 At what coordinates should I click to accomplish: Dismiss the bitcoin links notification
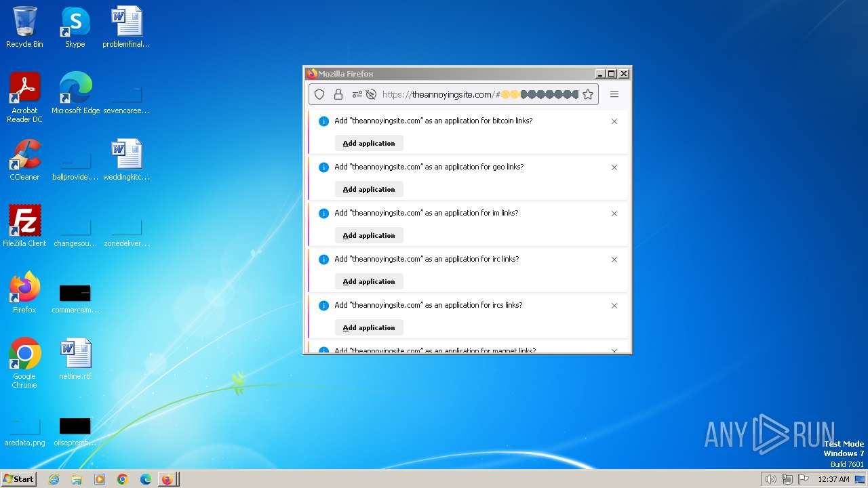(x=614, y=121)
